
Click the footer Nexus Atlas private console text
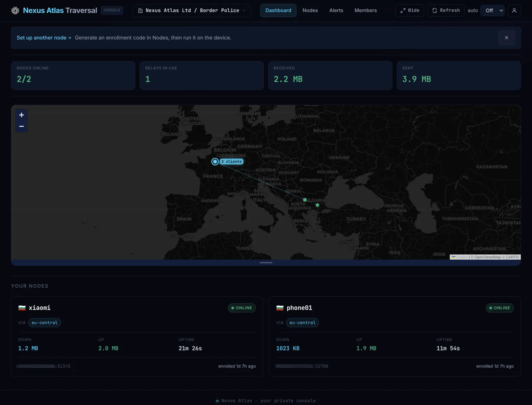(269, 401)
